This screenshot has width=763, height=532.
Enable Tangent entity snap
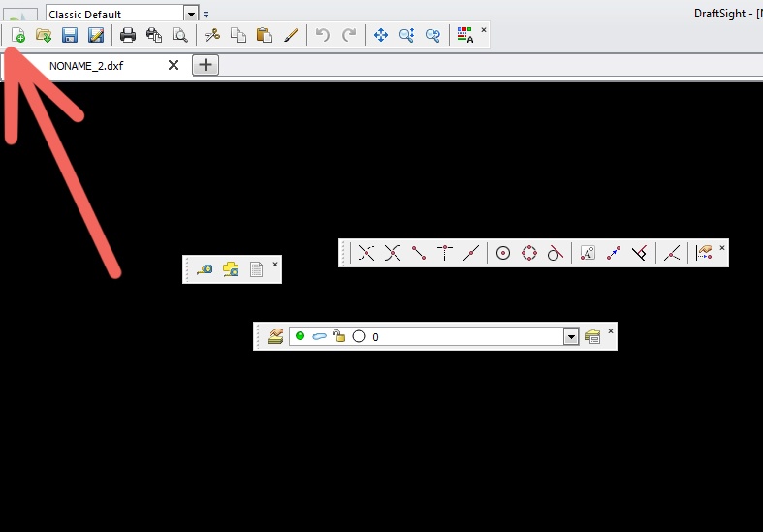[556, 253]
